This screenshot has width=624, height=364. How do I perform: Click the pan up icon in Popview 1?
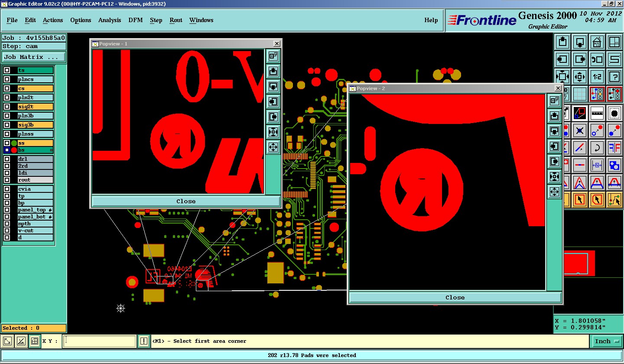coord(273,71)
